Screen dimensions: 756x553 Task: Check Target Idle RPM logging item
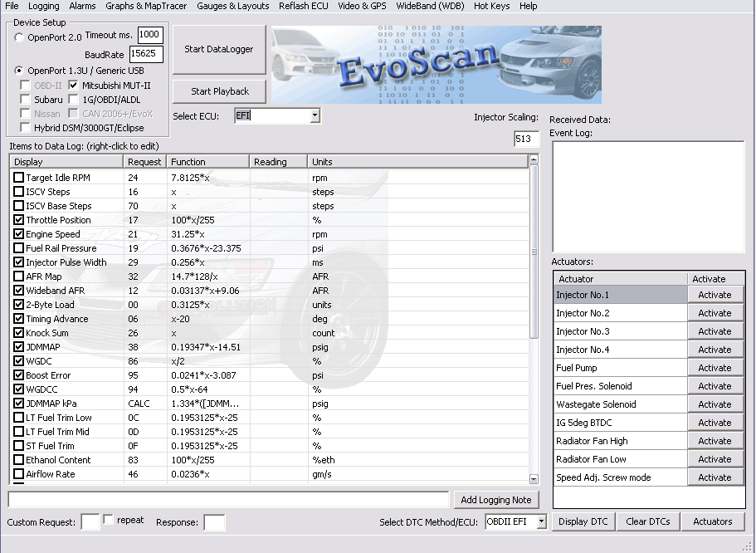(x=19, y=178)
